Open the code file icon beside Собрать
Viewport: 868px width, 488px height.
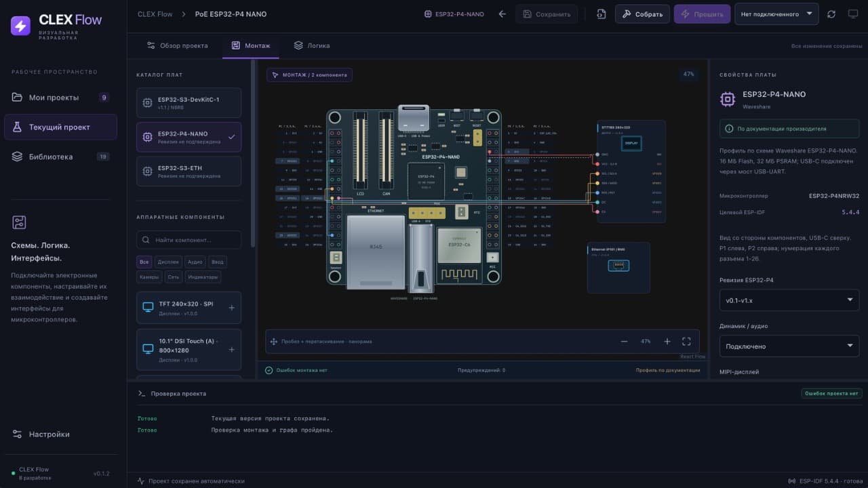pos(601,14)
